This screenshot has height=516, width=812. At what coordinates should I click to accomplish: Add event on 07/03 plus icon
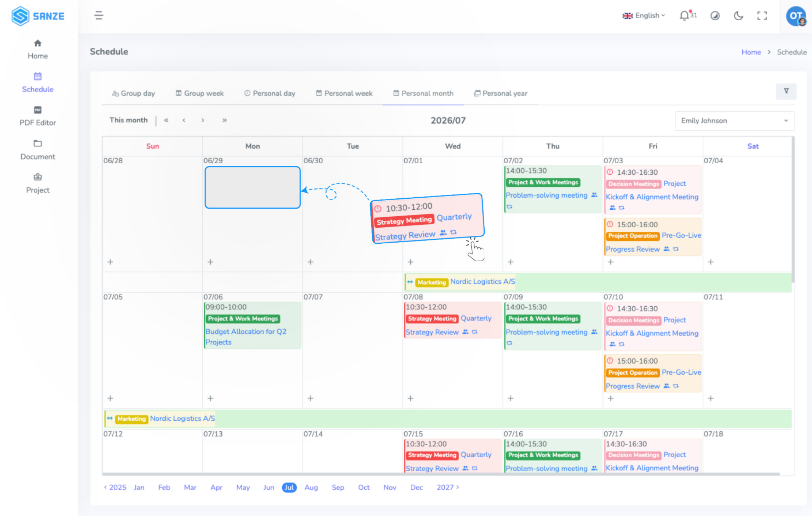tap(610, 262)
